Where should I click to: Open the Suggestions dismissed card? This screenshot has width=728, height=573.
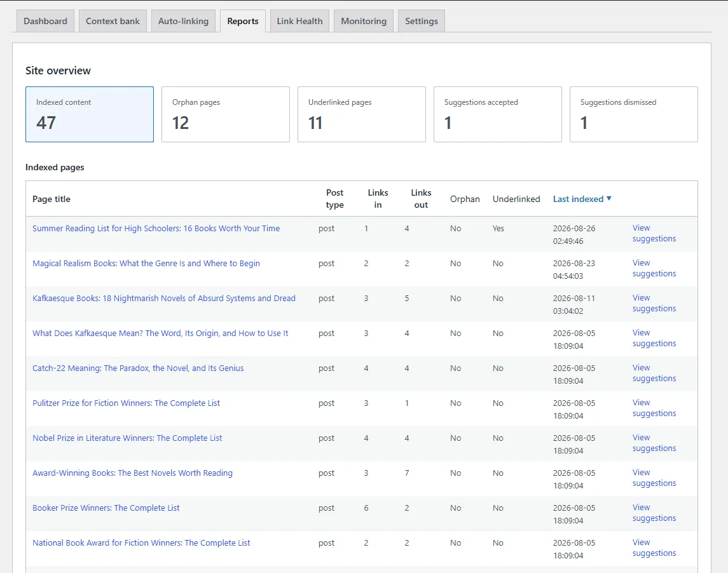point(634,114)
